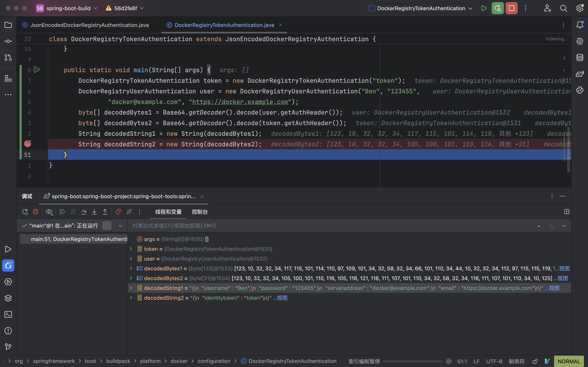This screenshot has height=367, width=588.
Task: Step over to the next line
Action: [x=84, y=212]
